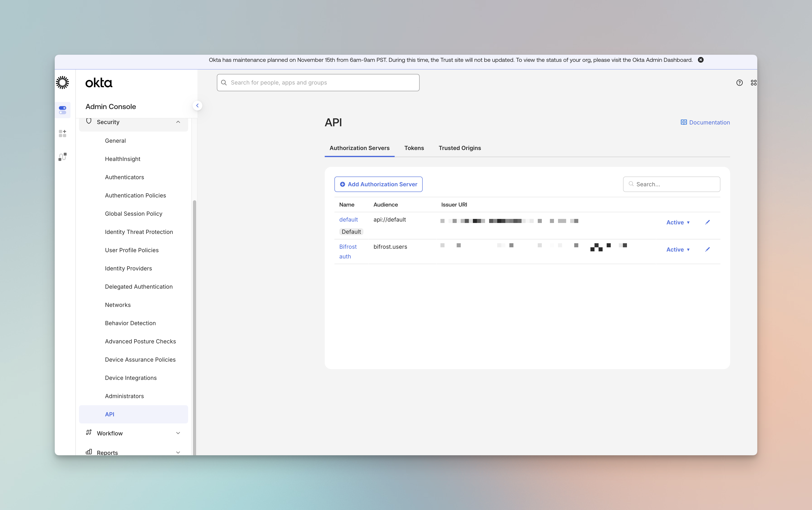Open the Trusted Origins tab
Image resolution: width=812 pixels, height=510 pixels.
point(460,148)
